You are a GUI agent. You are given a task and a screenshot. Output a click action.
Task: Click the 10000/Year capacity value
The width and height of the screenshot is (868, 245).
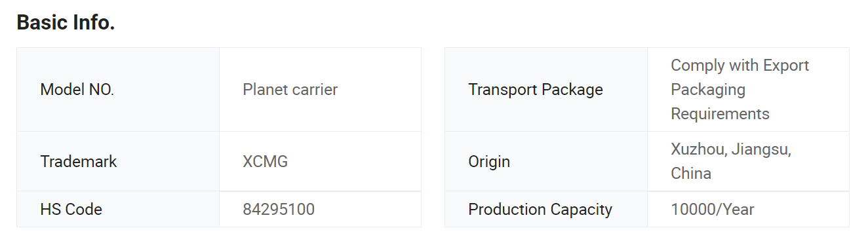tap(713, 210)
